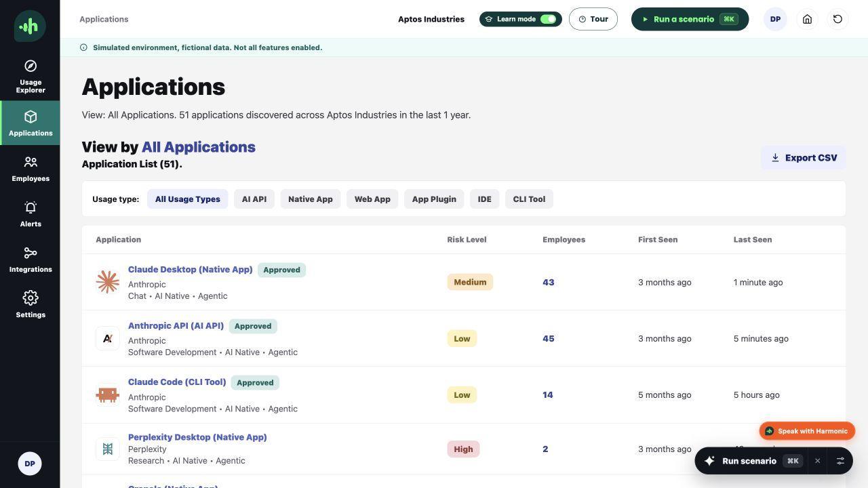Filter by IDE usage type
This screenshot has width=868, height=488.
485,199
